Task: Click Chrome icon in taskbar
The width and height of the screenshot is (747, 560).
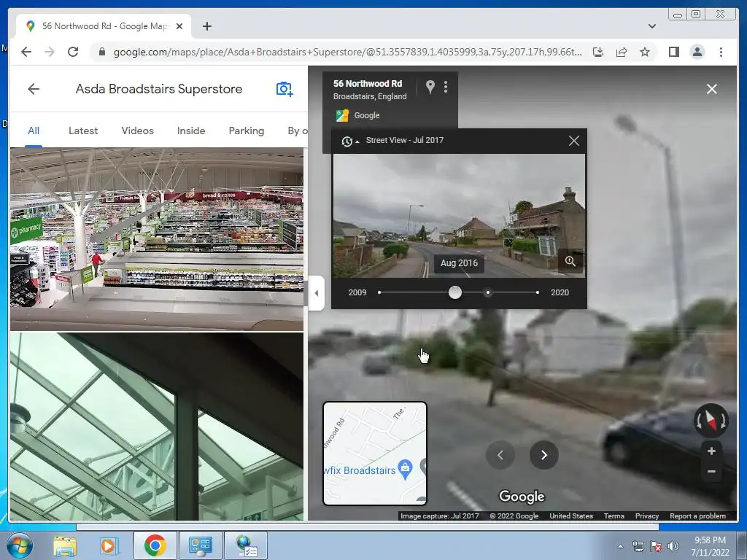Action: (x=155, y=545)
